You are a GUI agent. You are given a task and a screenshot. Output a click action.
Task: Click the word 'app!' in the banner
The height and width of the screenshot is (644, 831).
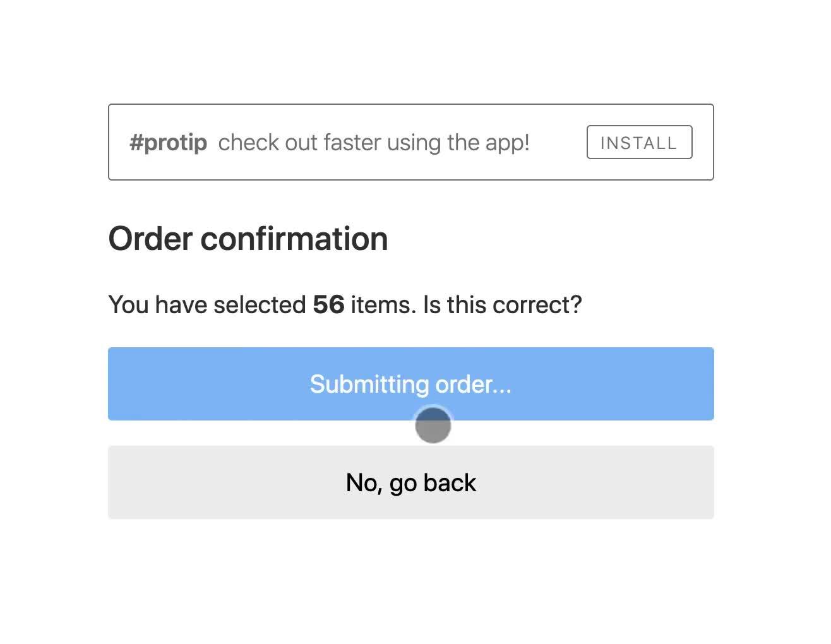[507, 143]
